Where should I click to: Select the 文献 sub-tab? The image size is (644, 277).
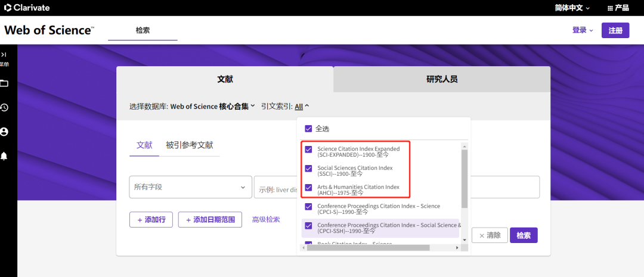(144, 145)
